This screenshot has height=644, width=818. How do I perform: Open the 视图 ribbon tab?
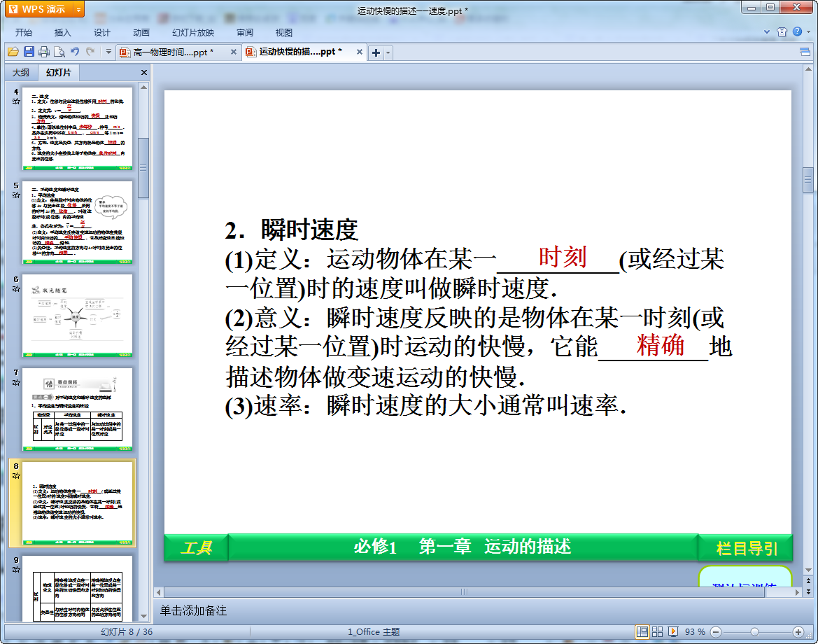tap(284, 32)
